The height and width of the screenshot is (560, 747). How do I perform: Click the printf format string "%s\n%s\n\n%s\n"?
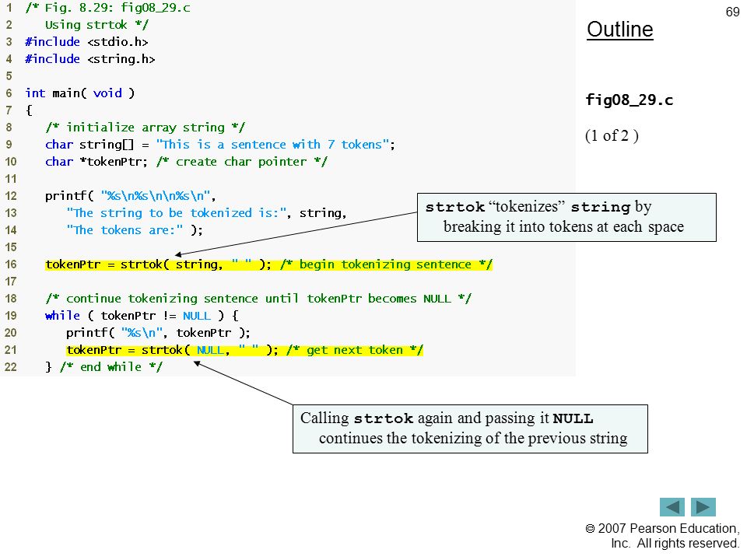(156, 196)
